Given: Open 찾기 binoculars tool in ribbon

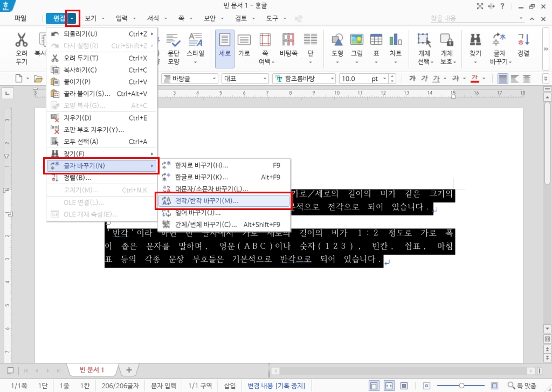Looking at the screenshot, I should (x=475, y=48).
